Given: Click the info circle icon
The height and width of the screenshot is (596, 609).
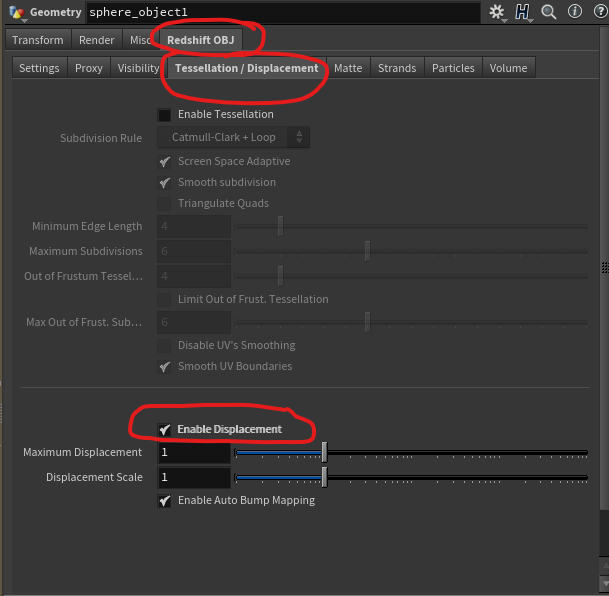Looking at the screenshot, I should coord(574,12).
